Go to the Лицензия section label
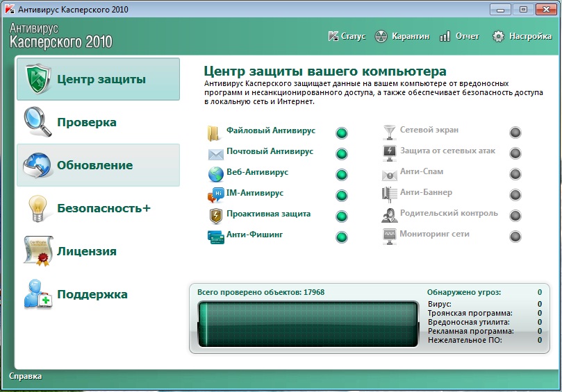The width and height of the screenshot is (562, 392). [x=87, y=251]
